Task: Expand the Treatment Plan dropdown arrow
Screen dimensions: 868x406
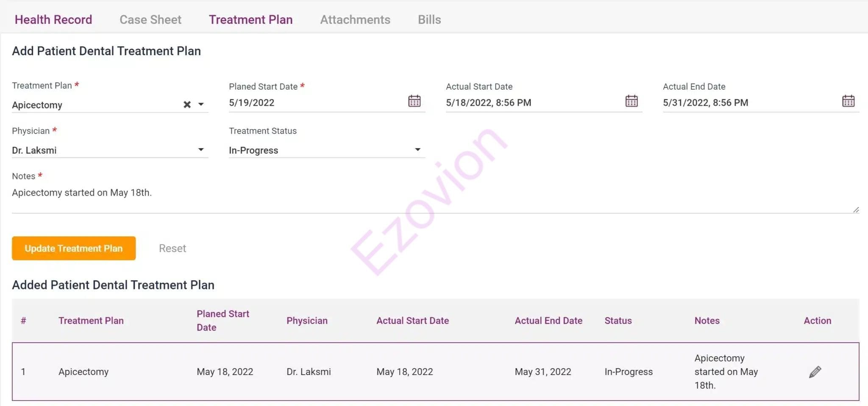Action: (201, 104)
